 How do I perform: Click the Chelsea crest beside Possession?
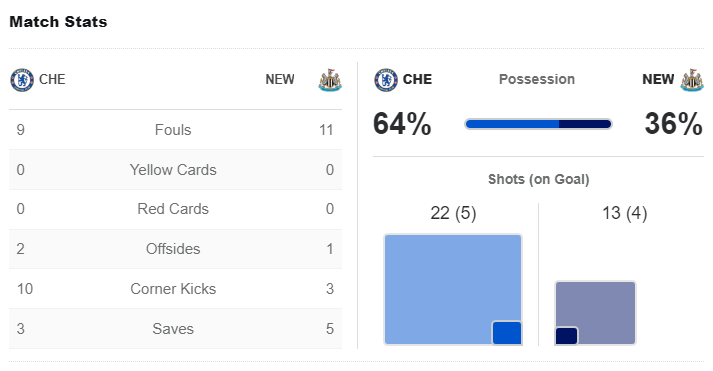click(x=386, y=80)
